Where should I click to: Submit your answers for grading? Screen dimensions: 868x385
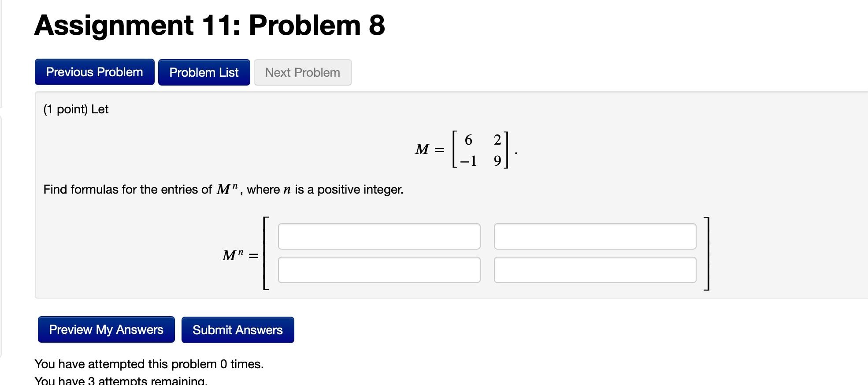pyautogui.click(x=237, y=329)
